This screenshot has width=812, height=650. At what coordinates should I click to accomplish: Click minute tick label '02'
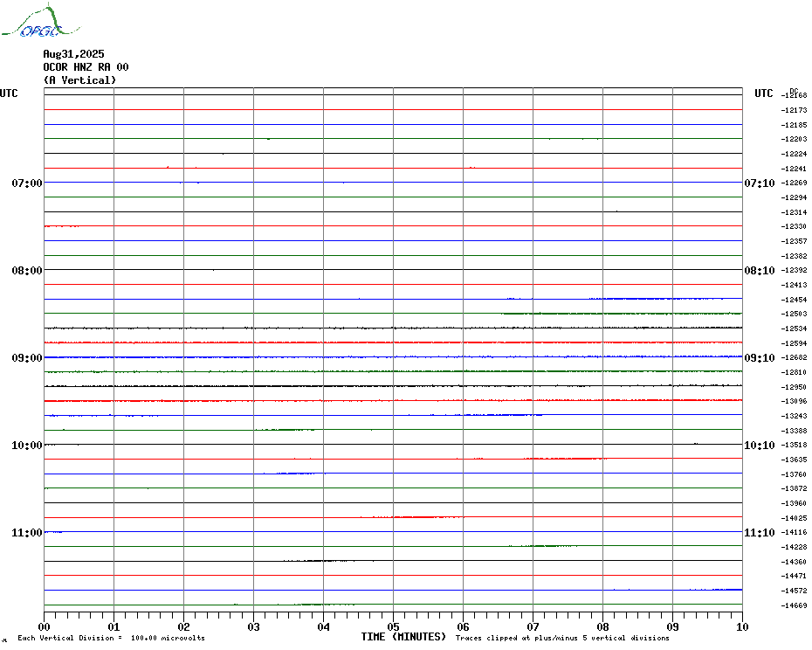pos(184,627)
